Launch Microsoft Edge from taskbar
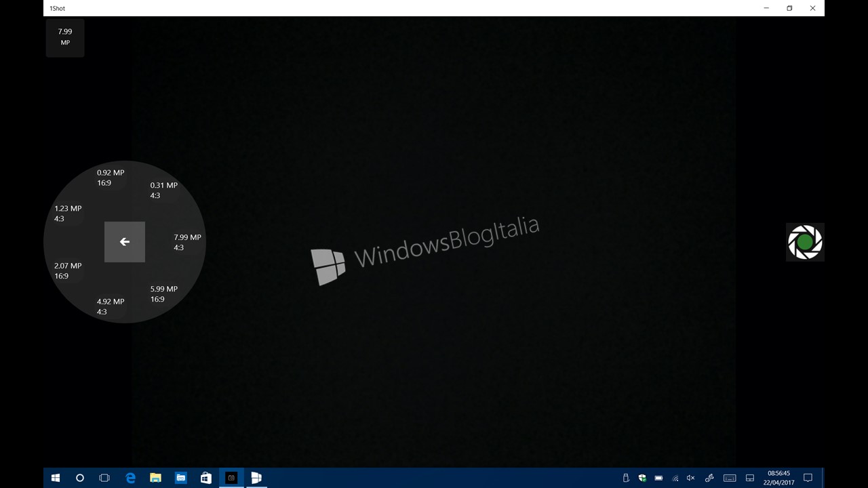Viewport: 868px width, 488px height. (130, 478)
